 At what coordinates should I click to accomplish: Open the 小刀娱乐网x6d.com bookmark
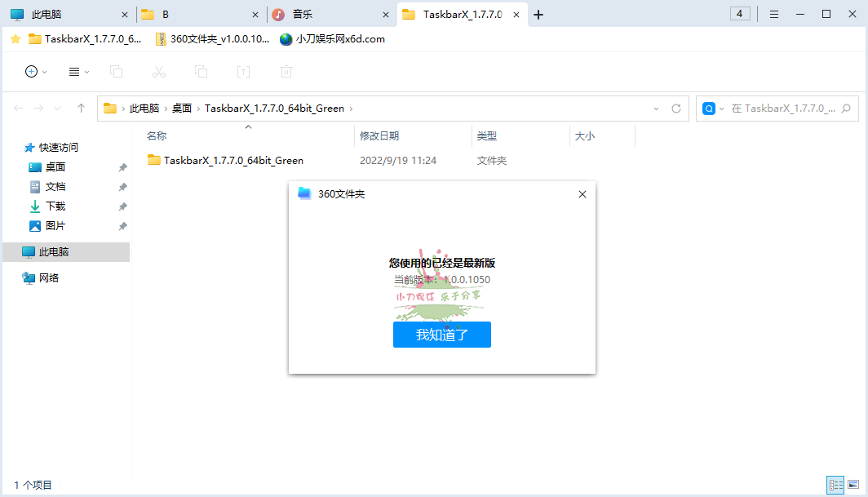[333, 38]
